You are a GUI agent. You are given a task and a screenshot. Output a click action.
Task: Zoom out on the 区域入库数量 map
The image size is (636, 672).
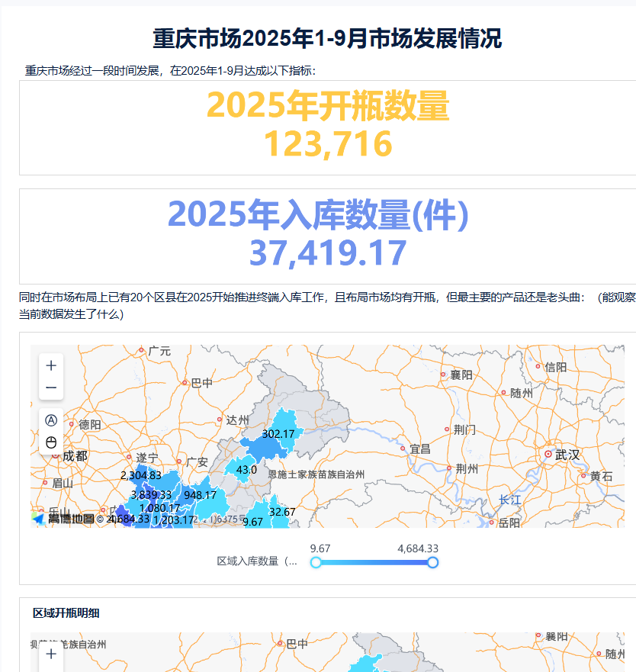click(x=51, y=387)
